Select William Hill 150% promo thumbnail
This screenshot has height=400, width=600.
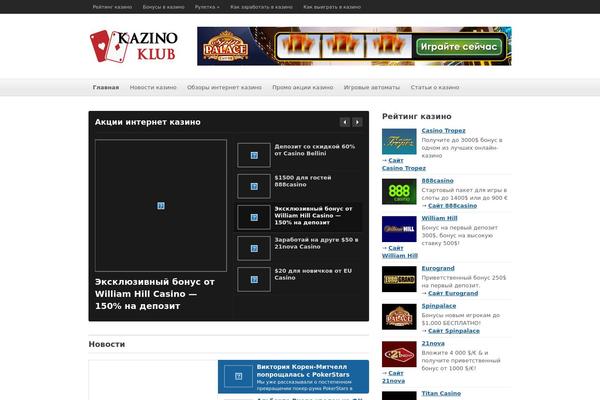point(254,217)
